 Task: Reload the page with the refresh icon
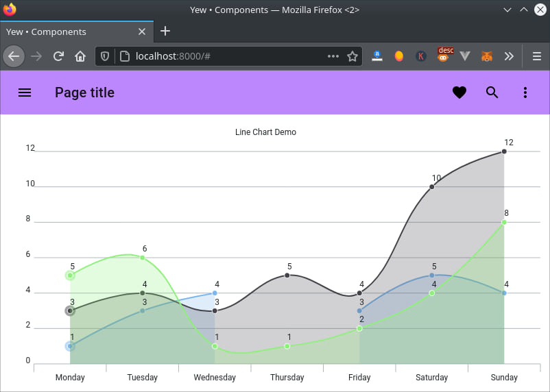(x=58, y=56)
